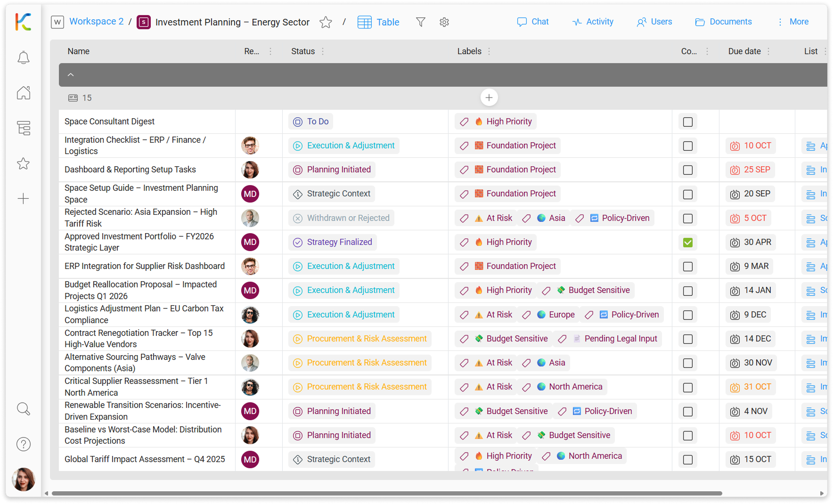Uncheck completed box for Approved Investment Portfolio
The width and height of the screenshot is (833, 504).
[x=688, y=243]
